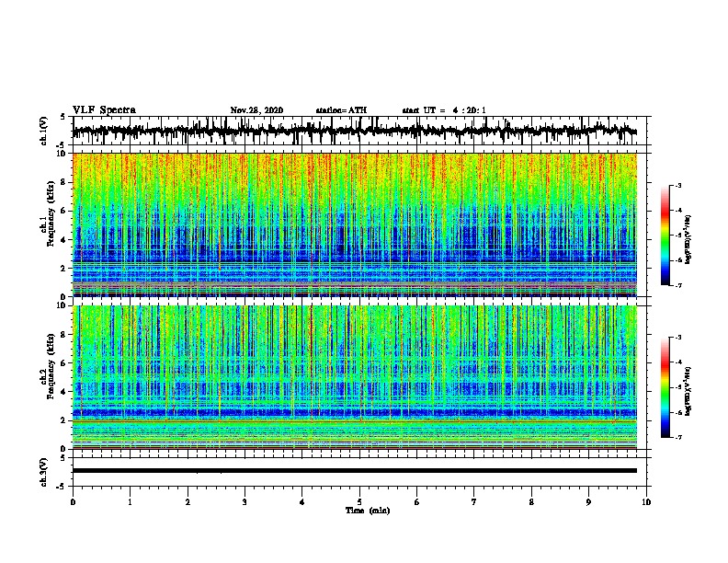Click the 'station=ATH' label
Image resolution: width=728 pixels, height=563 pixels.
point(341,110)
